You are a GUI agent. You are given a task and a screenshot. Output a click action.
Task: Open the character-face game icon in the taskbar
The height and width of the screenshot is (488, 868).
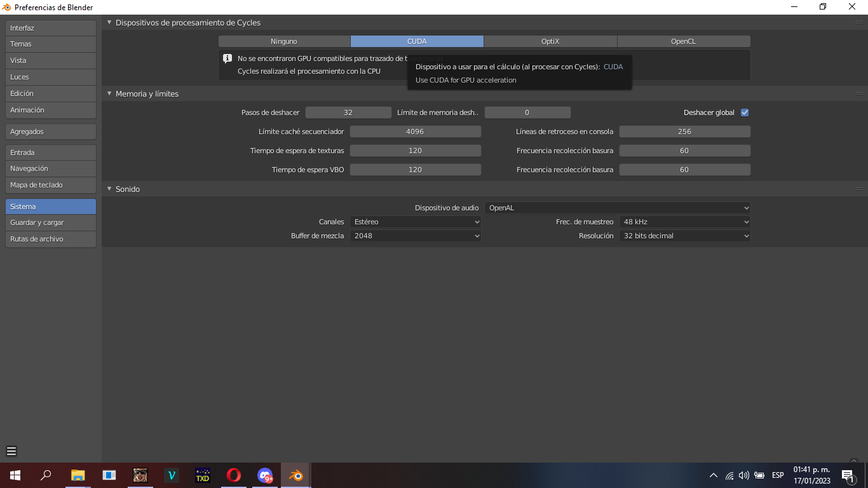pyautogui.click(x=140, y=475)
